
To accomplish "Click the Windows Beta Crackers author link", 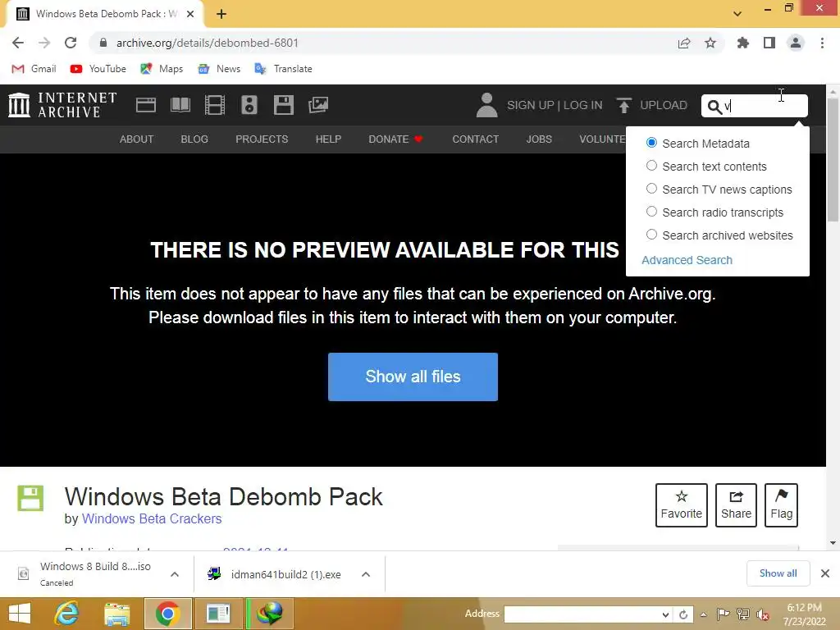I will point(152,518).
